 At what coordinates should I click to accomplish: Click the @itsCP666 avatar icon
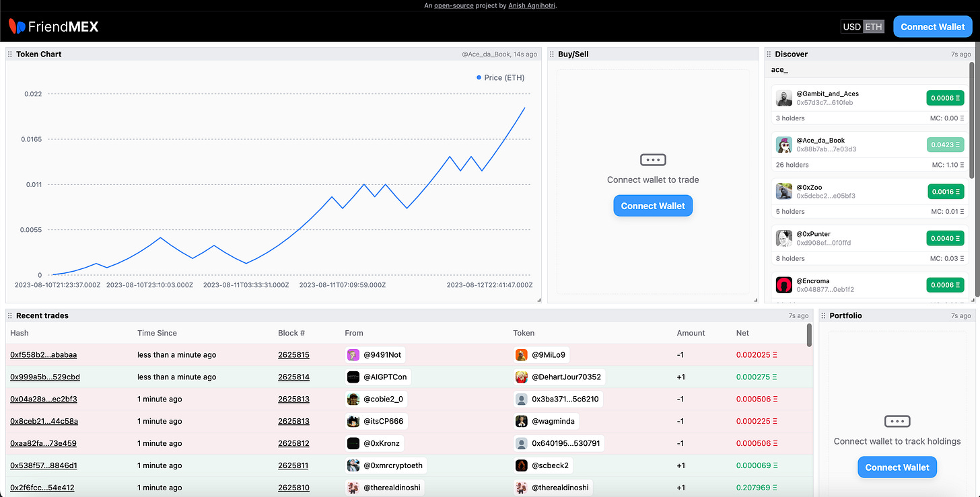(x=353, y=421)
